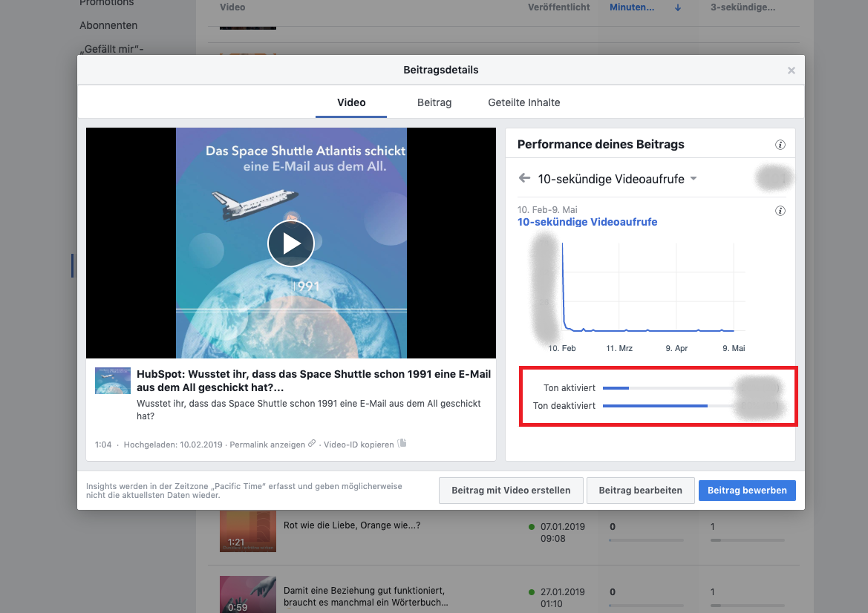The image size is (868, 613).
Task: Show info for Performance deines Beitrags
Action: point(780,145)
